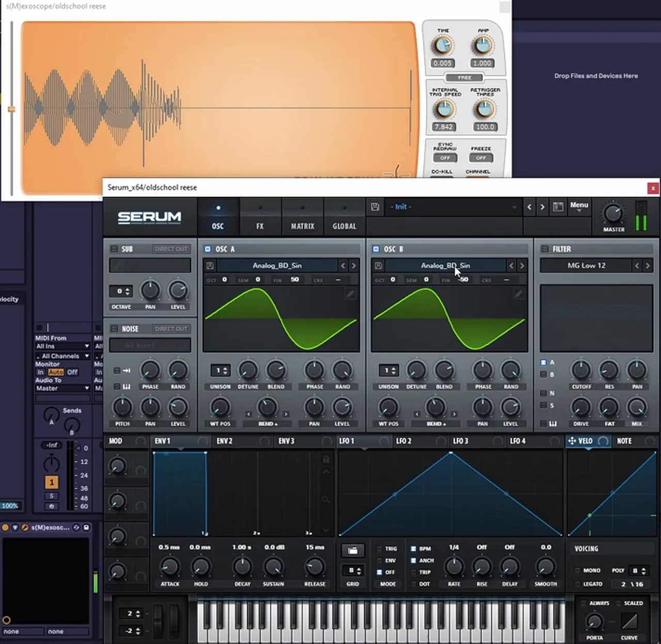Switch to the GLOBAL tab
This screenshot has height=644, width=661.
click(344, 217)
